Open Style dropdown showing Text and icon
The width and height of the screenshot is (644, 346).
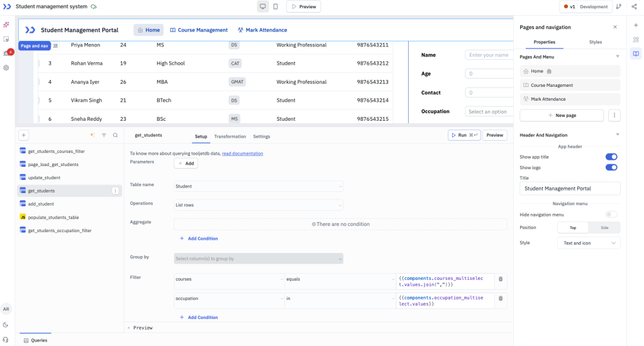click(x=589, y=243)
